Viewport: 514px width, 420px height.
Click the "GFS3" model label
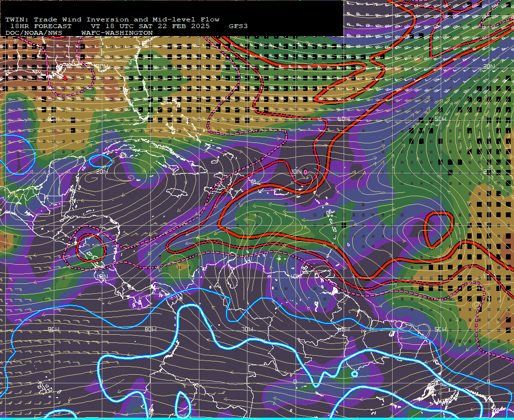[x=238, y=26]
